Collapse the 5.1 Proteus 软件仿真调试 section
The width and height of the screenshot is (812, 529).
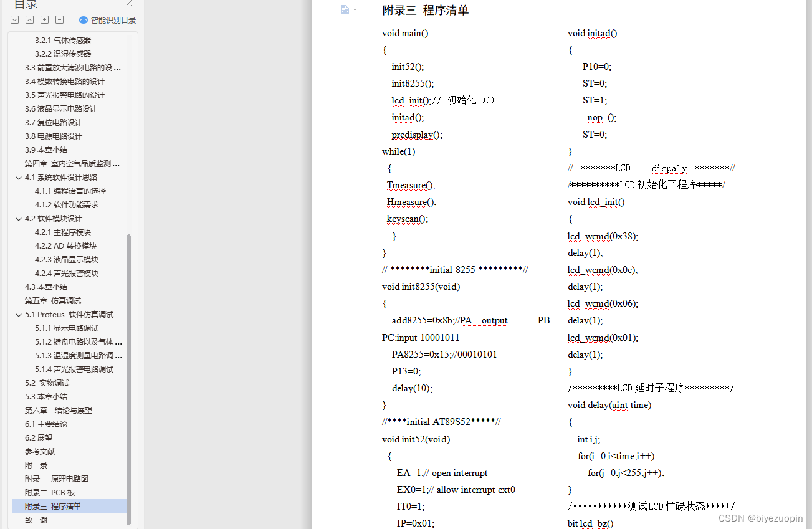pos(19,315)
